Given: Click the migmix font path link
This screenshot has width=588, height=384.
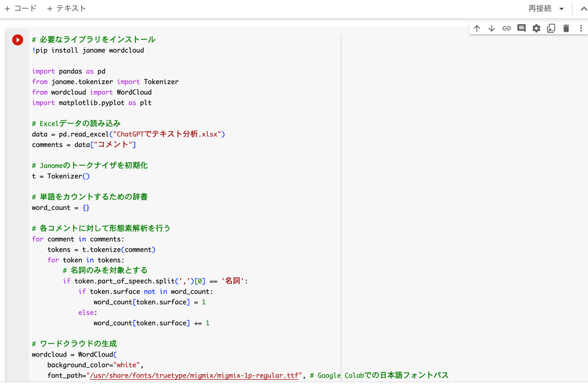Looking at the screenshot, I should tap(194, 376).
